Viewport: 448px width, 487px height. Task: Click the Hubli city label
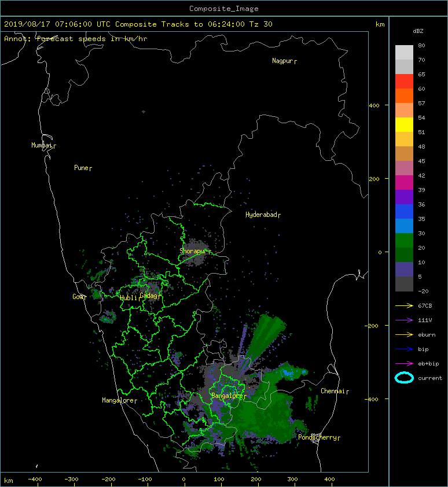[x=128, y=298]
